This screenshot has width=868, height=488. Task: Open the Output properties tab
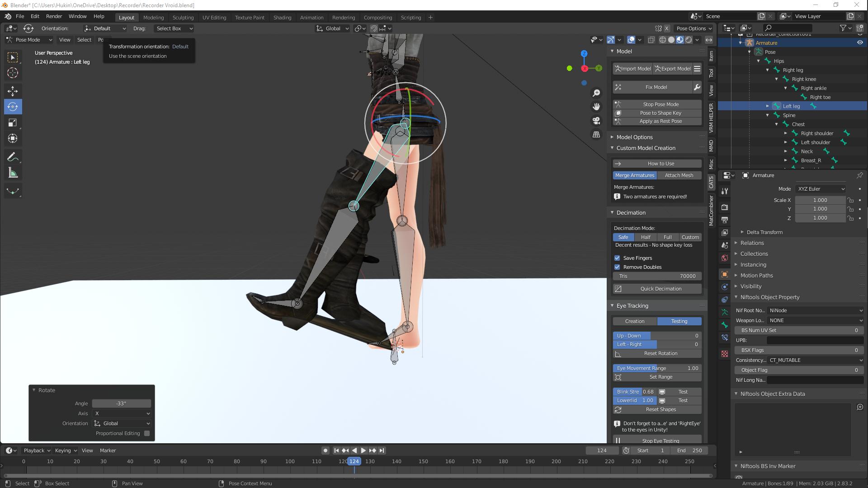[x=725, y=220]
